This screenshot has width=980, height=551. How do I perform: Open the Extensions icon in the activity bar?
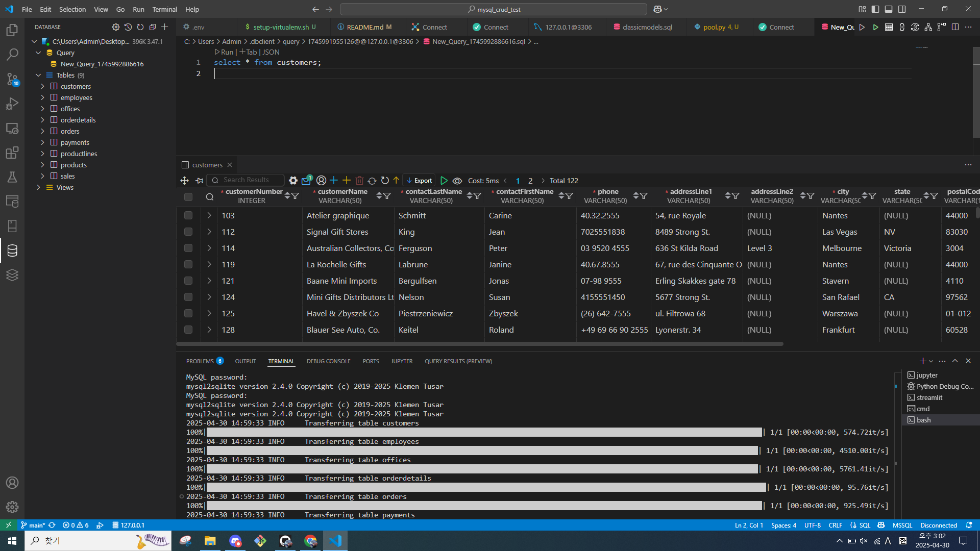point(12,153)
